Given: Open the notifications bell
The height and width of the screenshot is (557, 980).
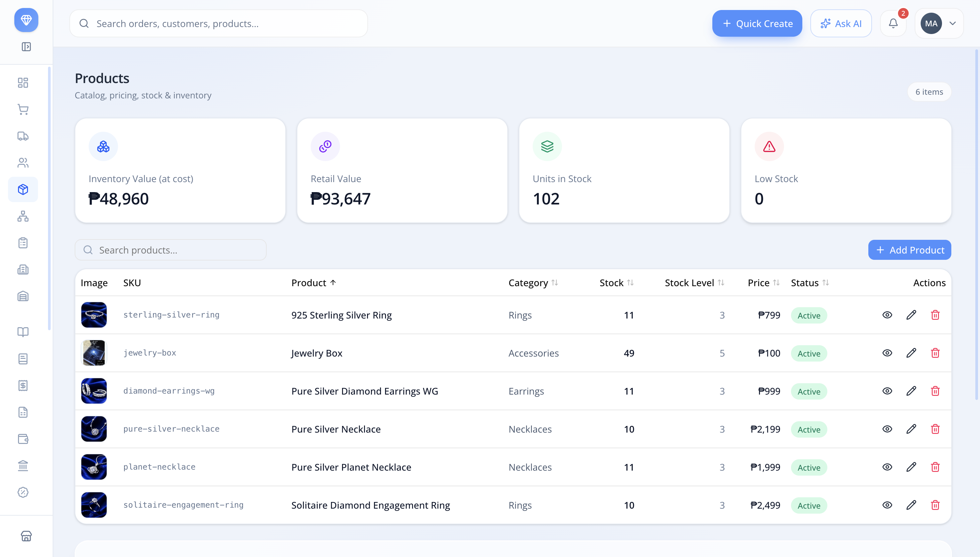Looking at the screenshot, I should click(893, 23).
